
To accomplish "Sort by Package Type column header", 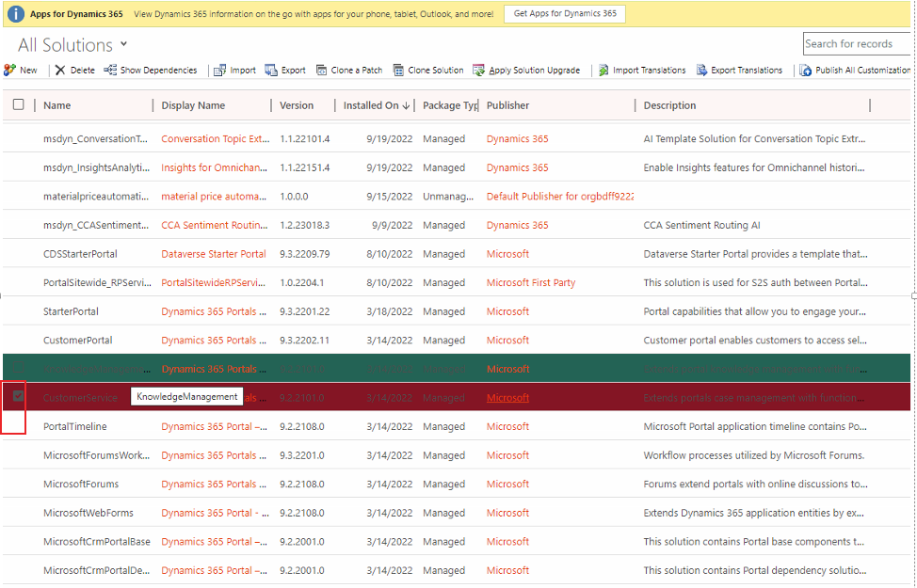I will pos(450,105).
